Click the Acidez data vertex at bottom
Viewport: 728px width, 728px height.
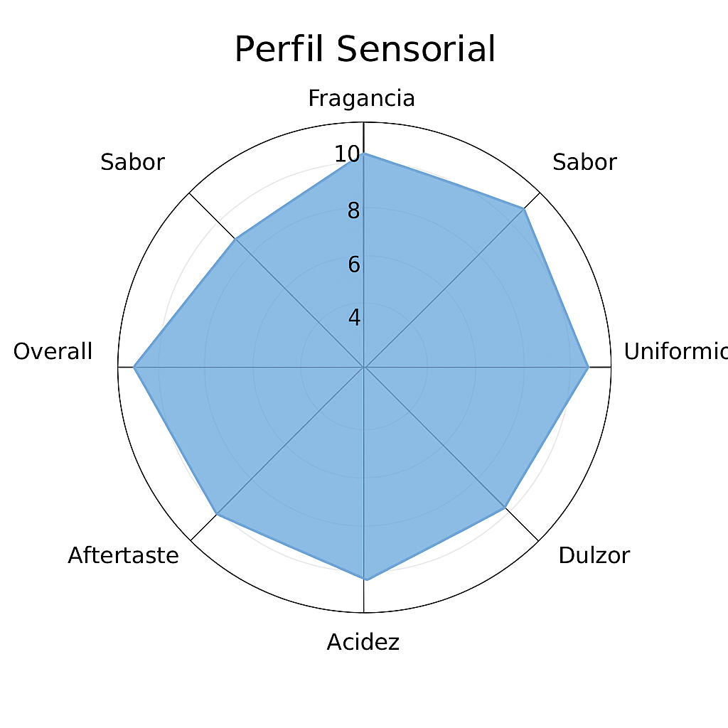click(366, 580)
